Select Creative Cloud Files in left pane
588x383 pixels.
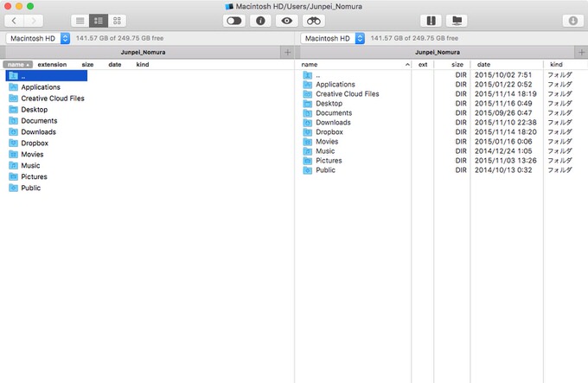coord(52,99)
